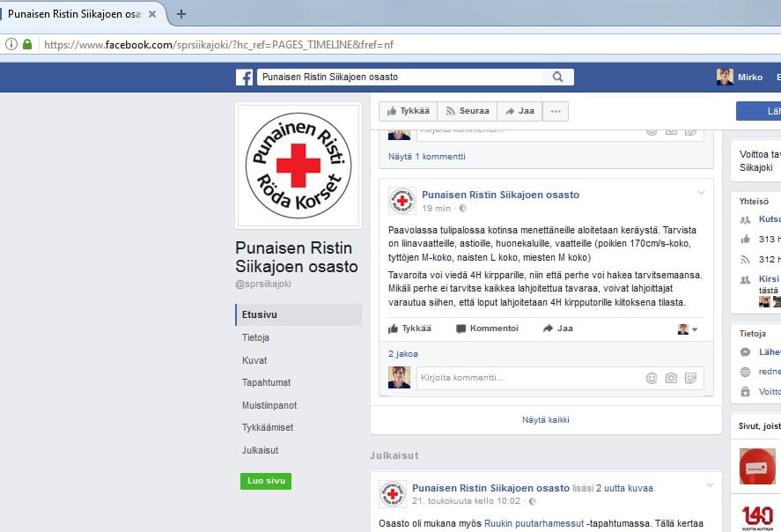
Task: Click the 140 logo page thumbnail
Action: (757, 518)
